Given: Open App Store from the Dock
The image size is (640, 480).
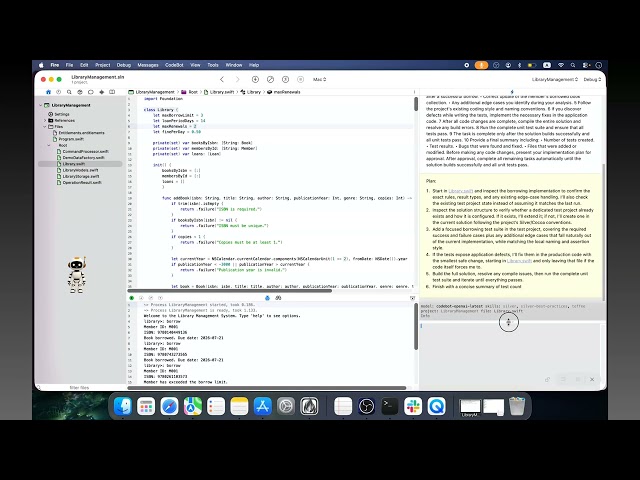Looking at the screenshot, I should click(262, 406).
